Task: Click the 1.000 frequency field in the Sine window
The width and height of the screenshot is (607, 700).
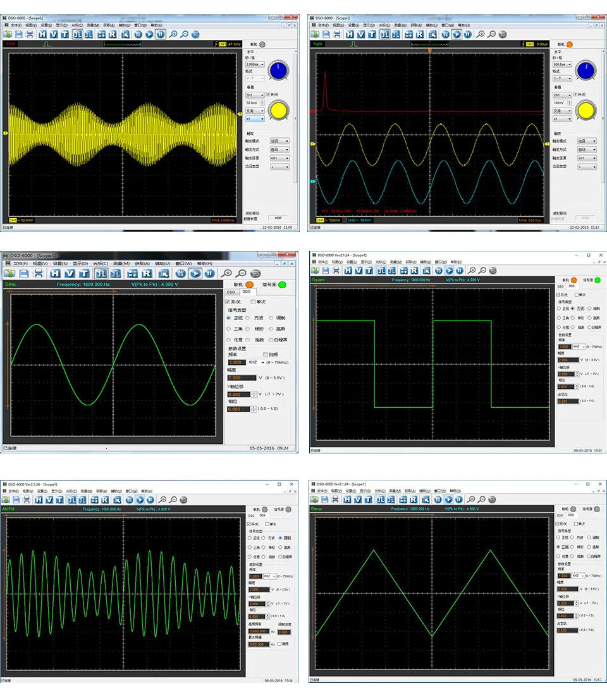Action: (x=236, y=362)
